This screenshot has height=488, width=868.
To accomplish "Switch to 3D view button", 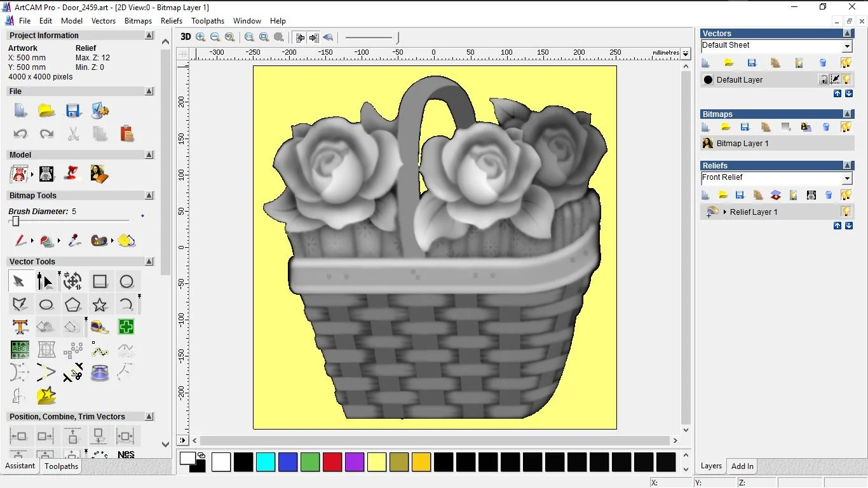I will 186,37.
